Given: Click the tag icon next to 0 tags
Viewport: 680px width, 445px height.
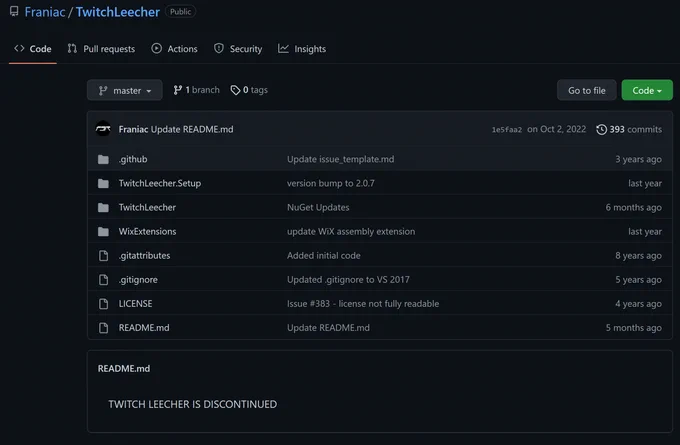Looking at the screenshot, I should click(x=235, y=90).
